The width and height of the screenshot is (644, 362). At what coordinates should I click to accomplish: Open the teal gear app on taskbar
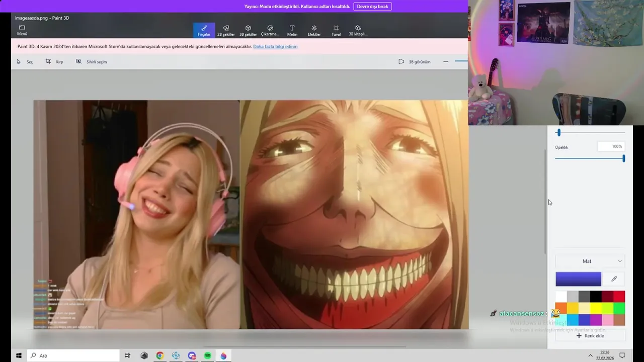[176, 355]
